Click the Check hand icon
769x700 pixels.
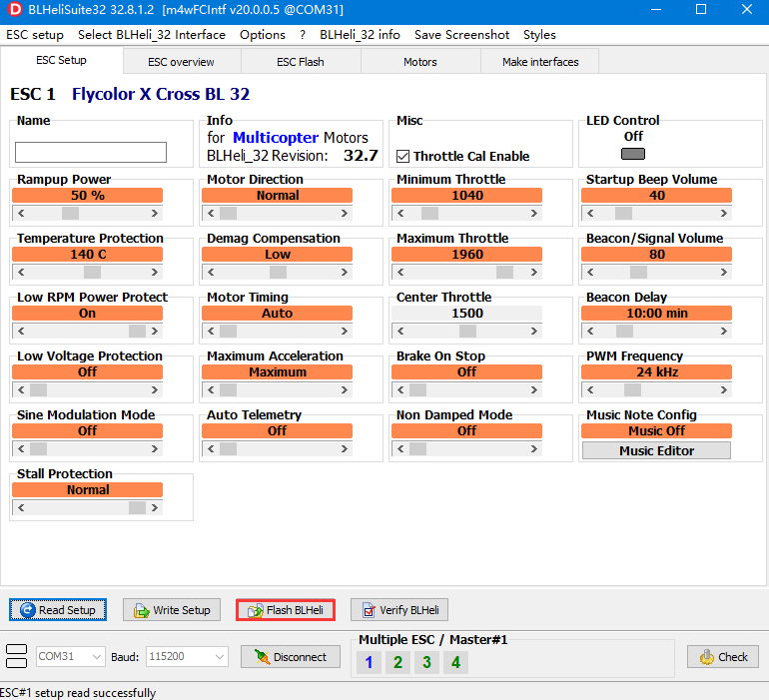point(707,657)
